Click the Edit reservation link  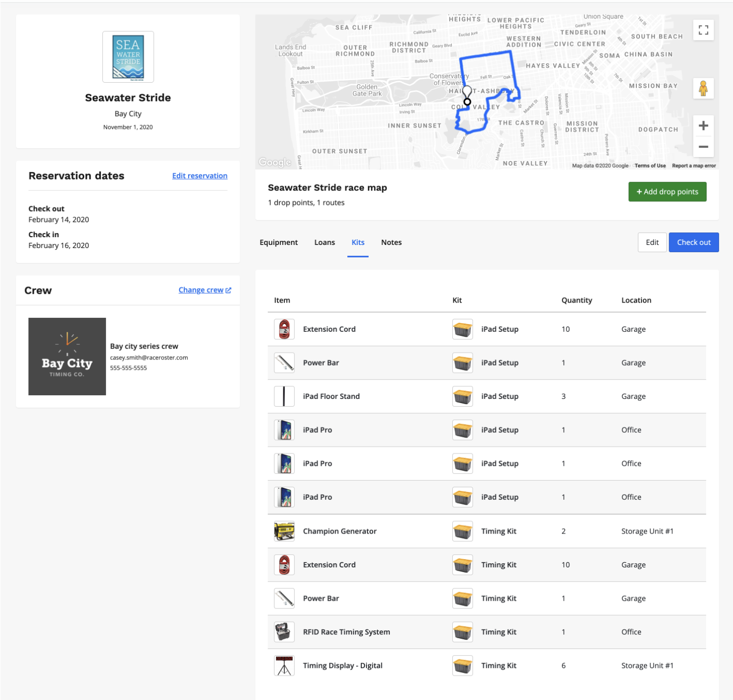point(200,176)
